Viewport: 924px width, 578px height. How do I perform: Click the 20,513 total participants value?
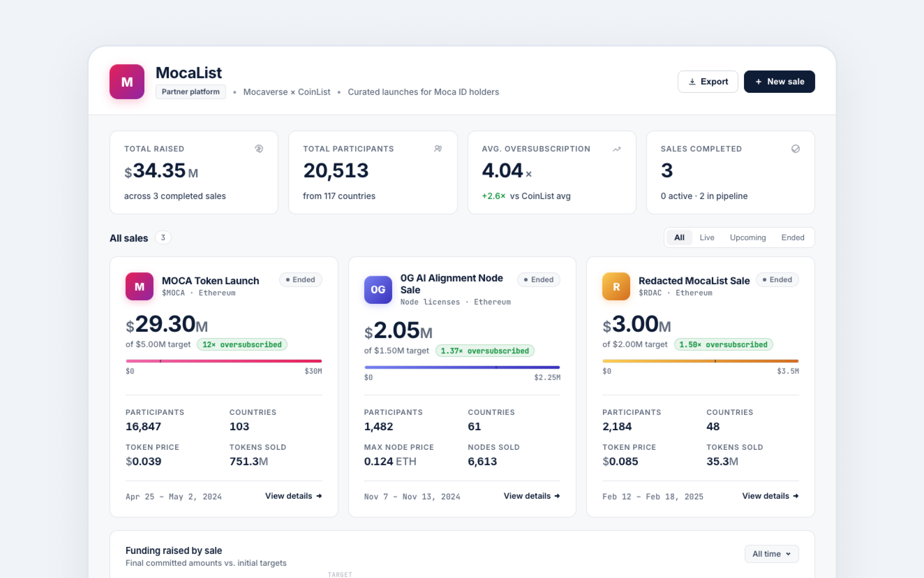coord(336,171)
